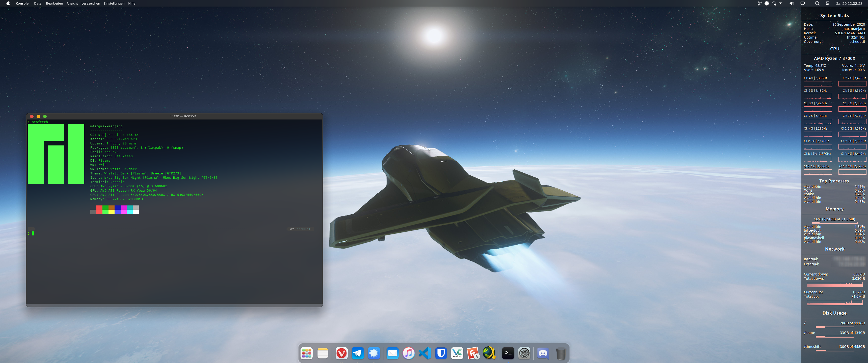The height and width of the screenshot is (363, 868).
Task: Click the volume speaker tray icon
Action: [x=791, y=3]
